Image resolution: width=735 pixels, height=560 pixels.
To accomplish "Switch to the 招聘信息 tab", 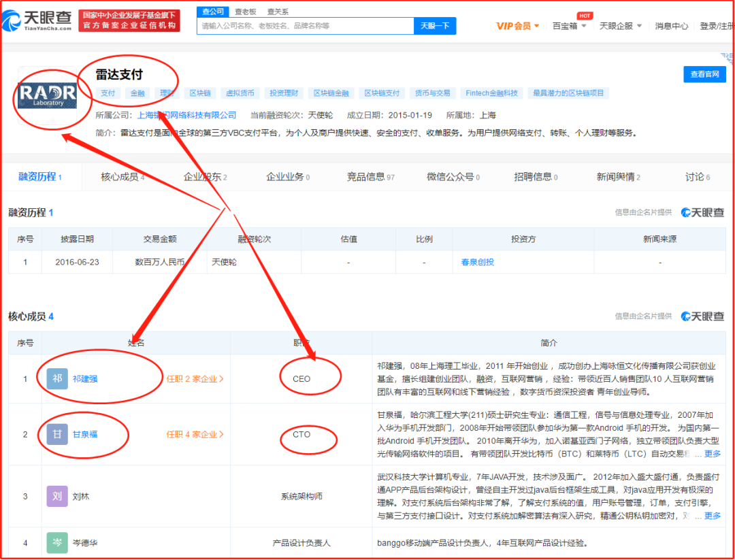I will (536, 177).
